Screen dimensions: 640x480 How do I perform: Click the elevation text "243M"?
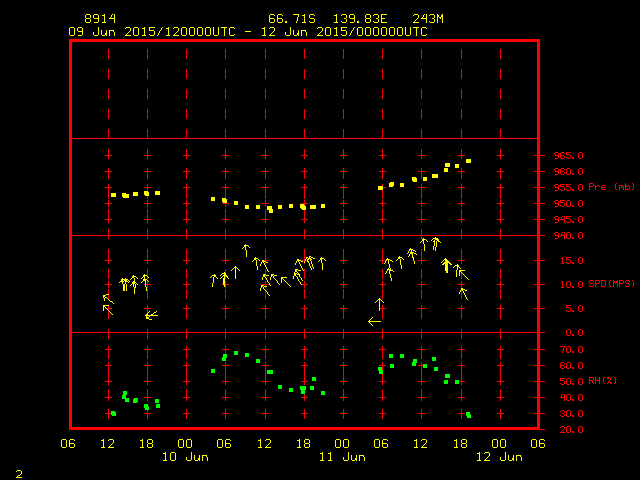click(428, 19)
